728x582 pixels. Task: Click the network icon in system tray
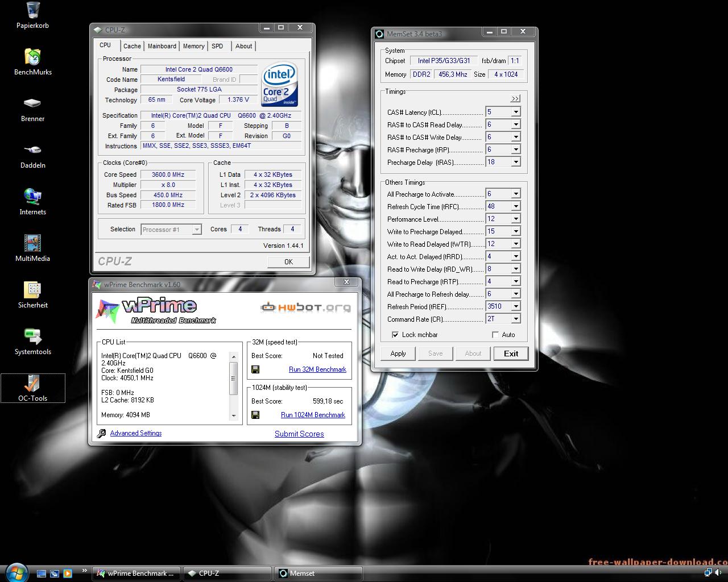pyautogui.click(x=709, y=572)
